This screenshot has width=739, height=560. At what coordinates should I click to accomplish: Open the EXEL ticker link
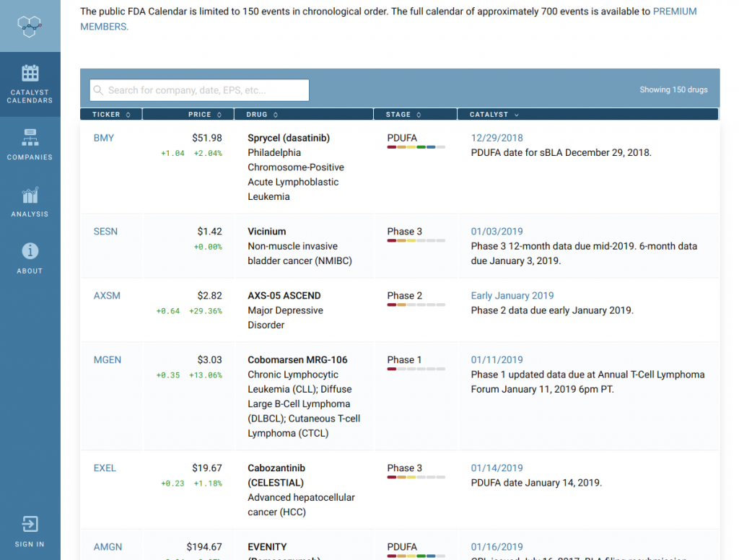105,468
